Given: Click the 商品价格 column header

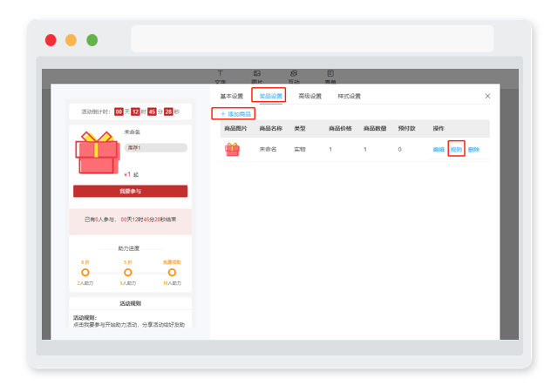Looking at the screenshot, I should 340,128.
